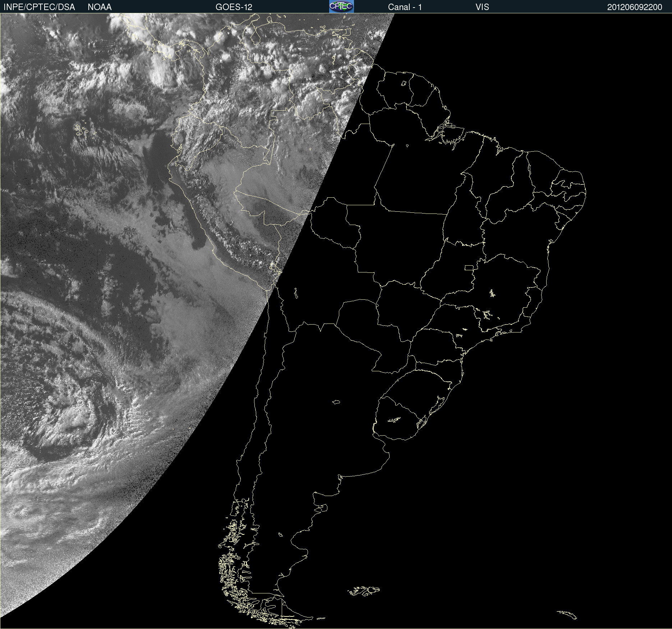
Task: Click the VIS channel label
Action: 482,7
